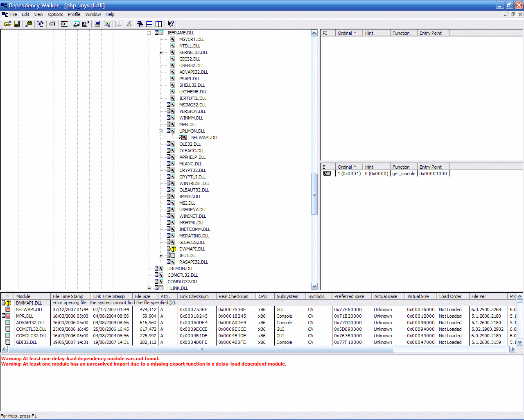Expand the HLINK.DLL tree node
This screenshot has height=420, width=524.
pyautogui.click(x=149, y=288)
